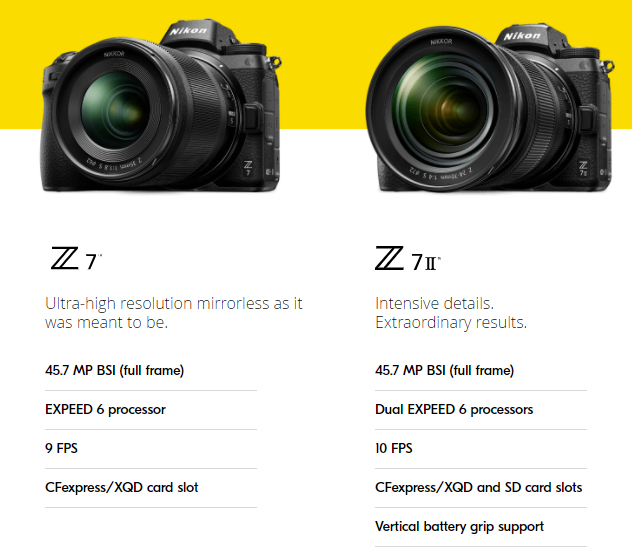Select 'CFexpress/XQD card slot' spec

(122, 488)
